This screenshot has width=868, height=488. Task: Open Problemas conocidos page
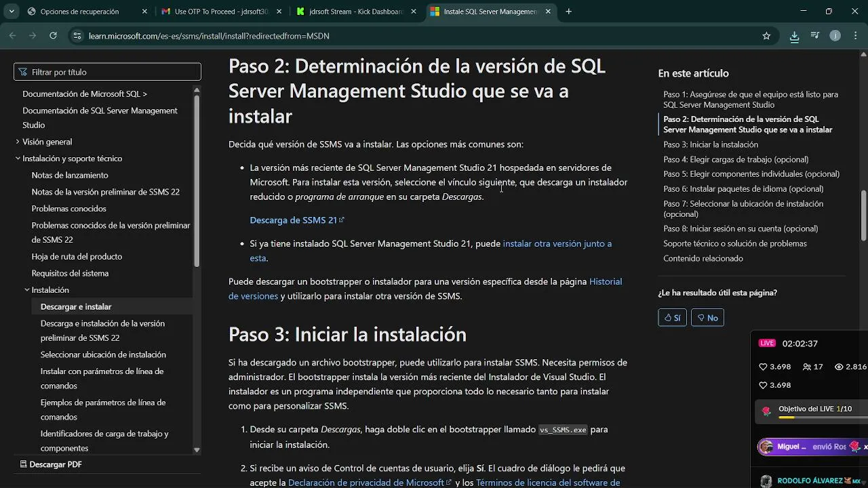(x=69, y=209)
